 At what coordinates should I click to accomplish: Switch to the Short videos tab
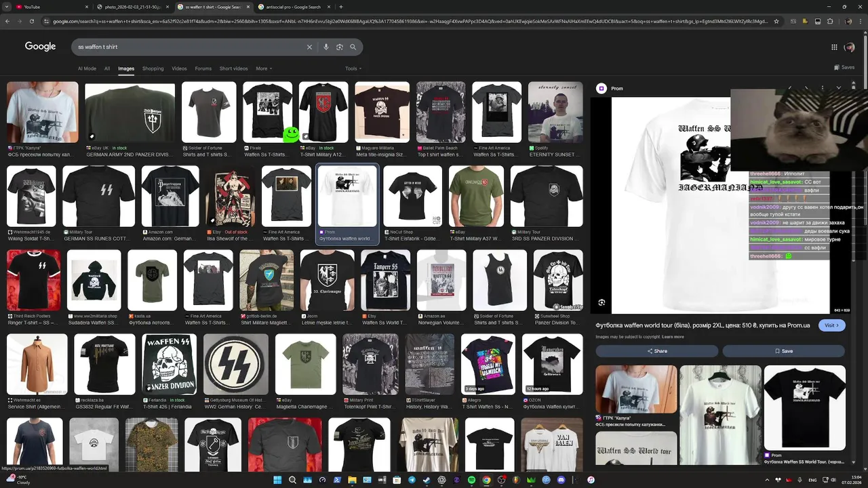234,68
